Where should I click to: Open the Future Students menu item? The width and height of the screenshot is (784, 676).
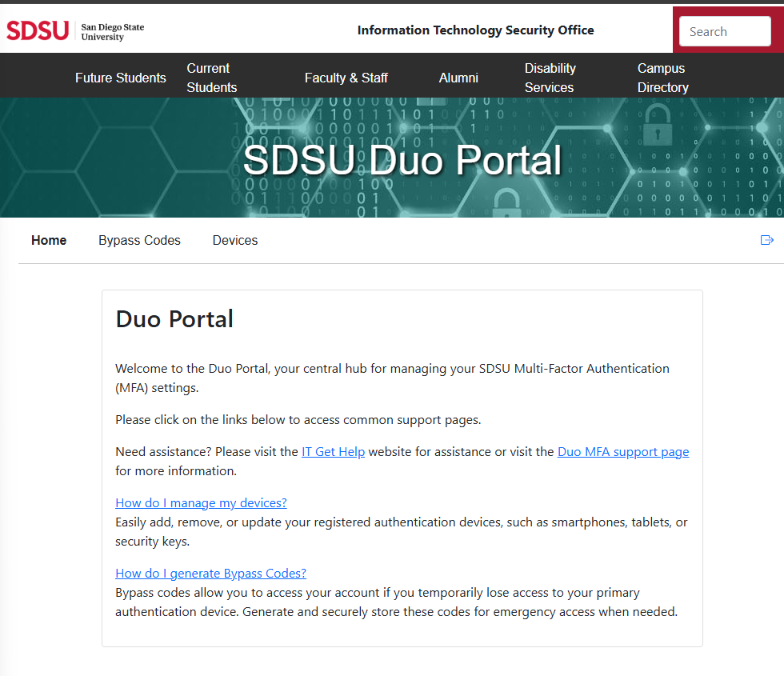(121, 78)
